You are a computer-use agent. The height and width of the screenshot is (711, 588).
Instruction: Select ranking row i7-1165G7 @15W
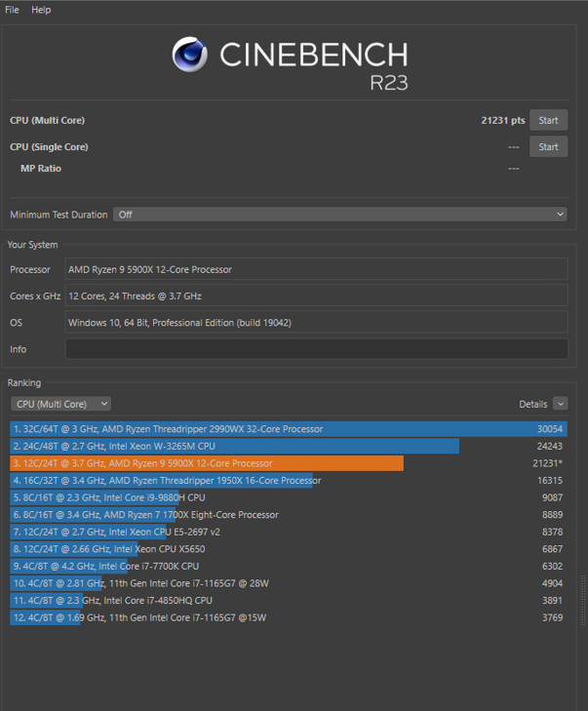(289, 617)
